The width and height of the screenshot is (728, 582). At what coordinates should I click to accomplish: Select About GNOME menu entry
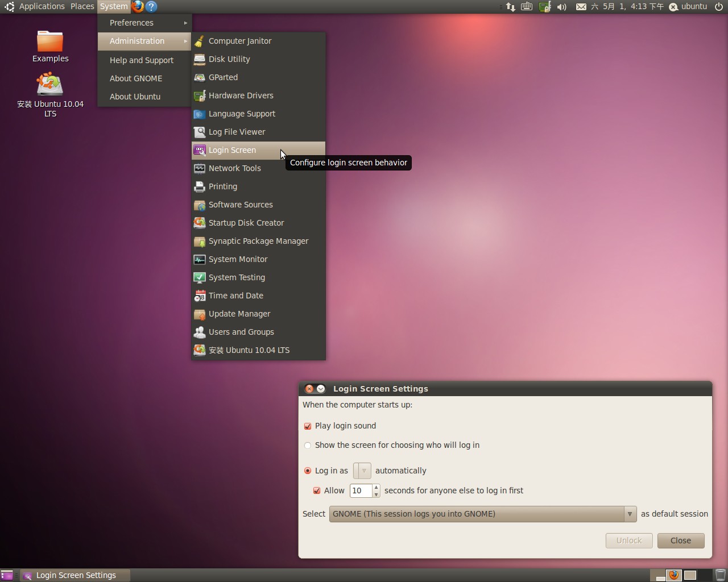[x=144, y=78]
